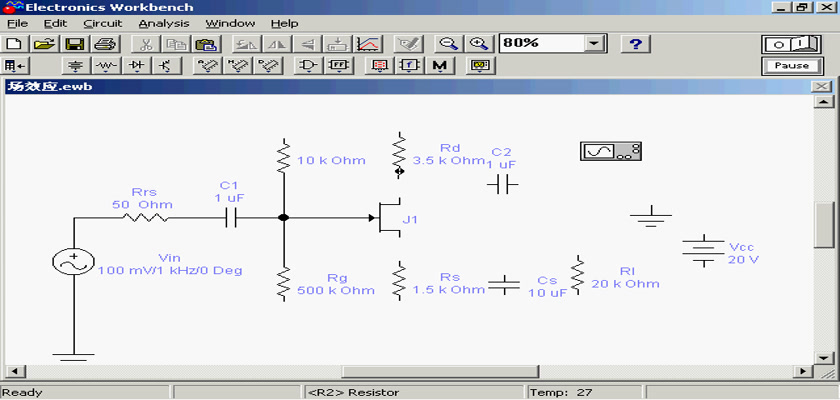Select the C1 capacitor symbol
840x400 pixels.
[231, 218]
